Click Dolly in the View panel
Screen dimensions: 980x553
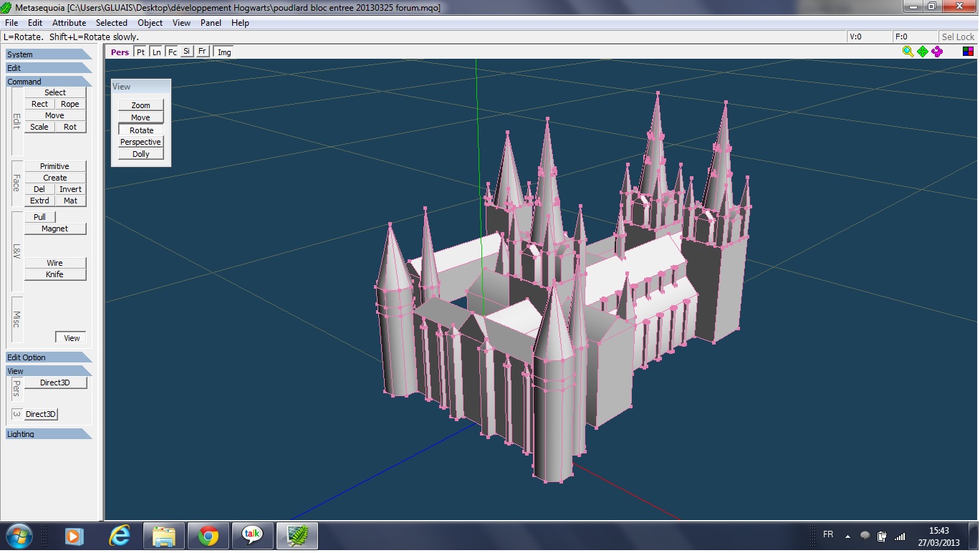[140, 154]
